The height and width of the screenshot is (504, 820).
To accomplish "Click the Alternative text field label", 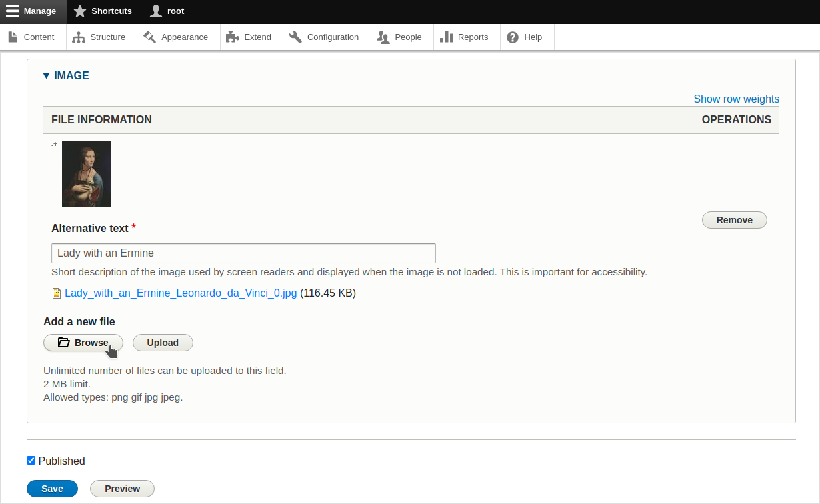I will pyautogui.click(x=90, y=228).
